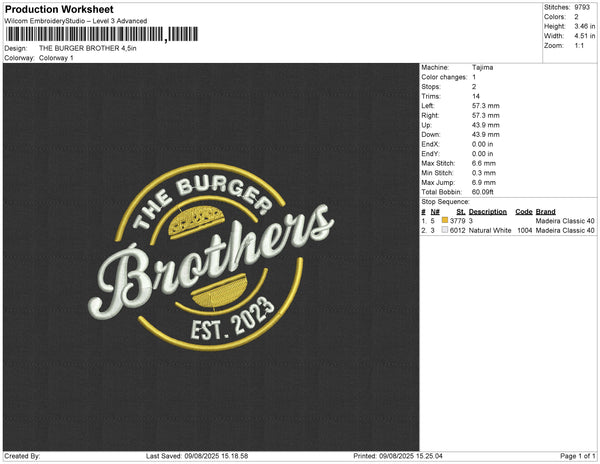
Task: Click the Machine Tajima value
Action: [482, 67]
